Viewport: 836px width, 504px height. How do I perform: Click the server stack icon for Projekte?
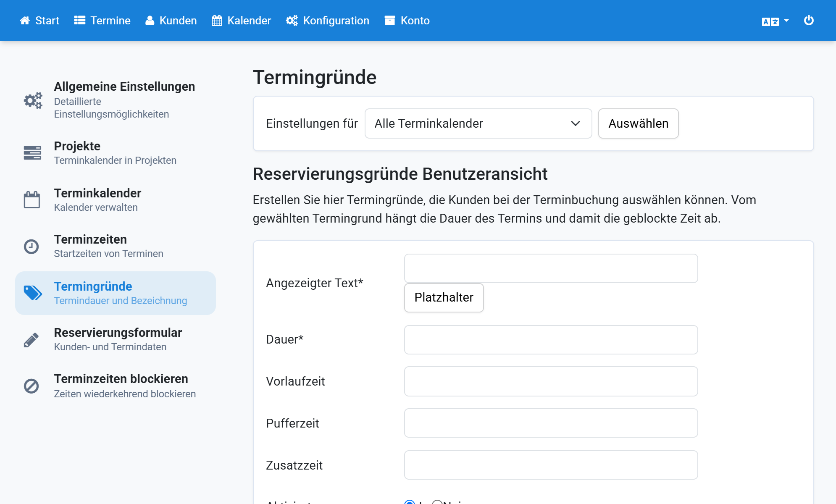point(32,153)
